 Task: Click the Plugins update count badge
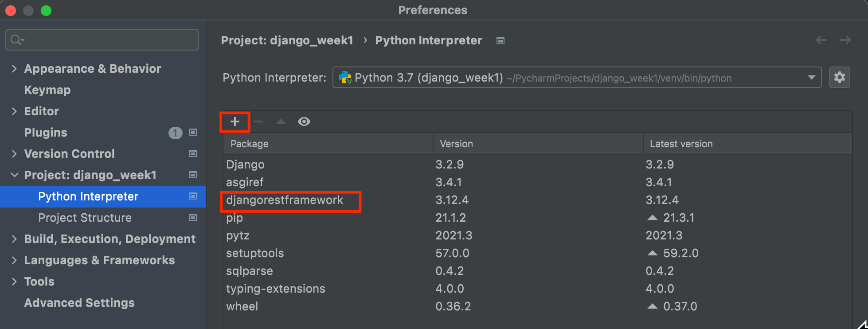[x=176, y=133]
